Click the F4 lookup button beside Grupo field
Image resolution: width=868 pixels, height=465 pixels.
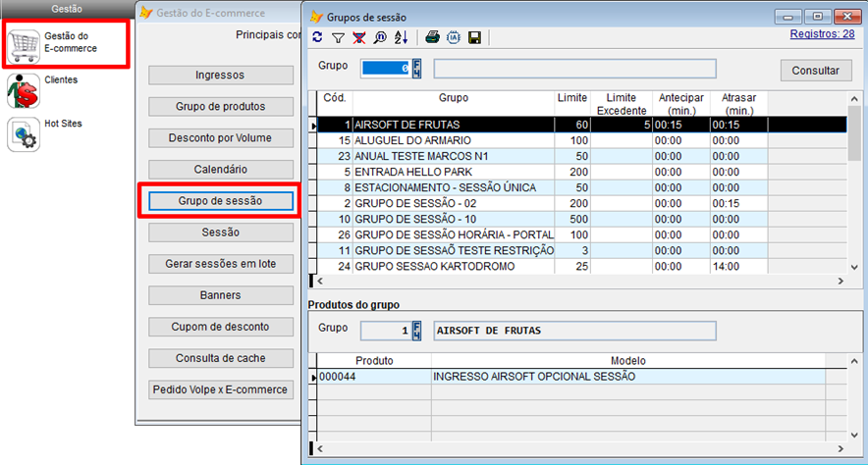pos(416,69)
